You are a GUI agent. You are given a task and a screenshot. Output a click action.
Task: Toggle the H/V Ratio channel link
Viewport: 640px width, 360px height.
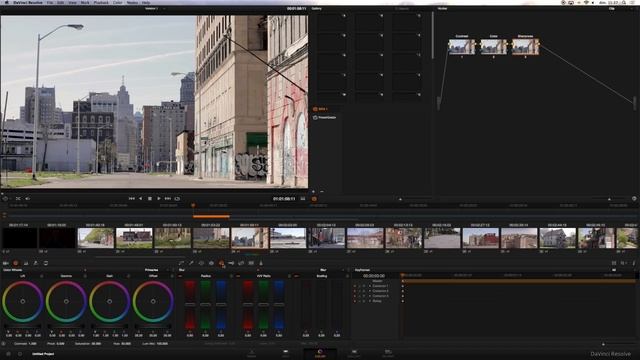point(238,276)
